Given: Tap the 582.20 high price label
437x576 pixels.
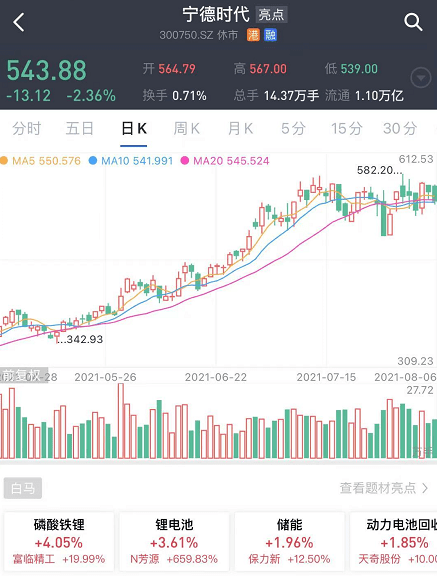Looking at the screenshot, I should click(379, 170).
